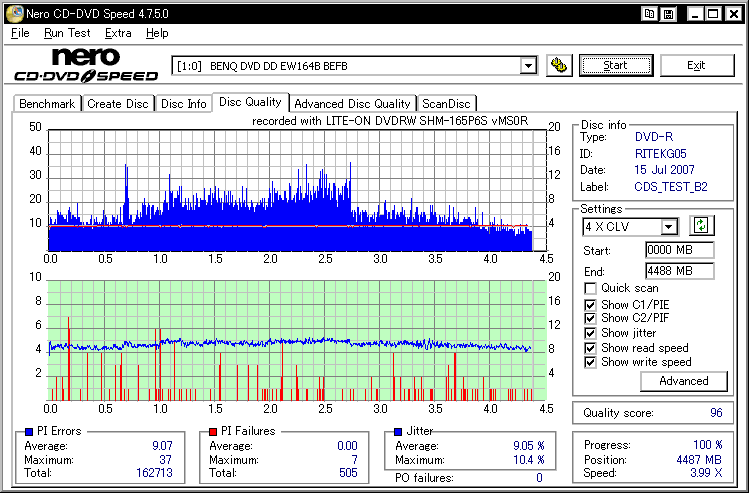749x493 pixels.
Task: Click the disc label CDS_TEST_B2
Action: pyautogui.click(x=671, y=187)
